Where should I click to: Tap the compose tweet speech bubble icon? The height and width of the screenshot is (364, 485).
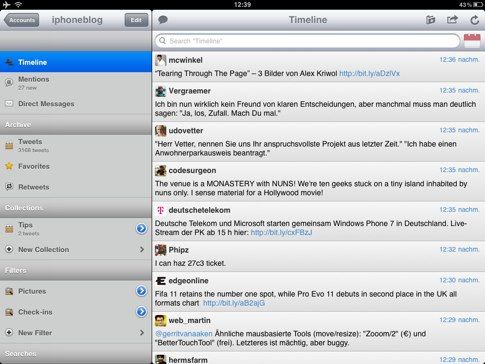coord(163,20)
